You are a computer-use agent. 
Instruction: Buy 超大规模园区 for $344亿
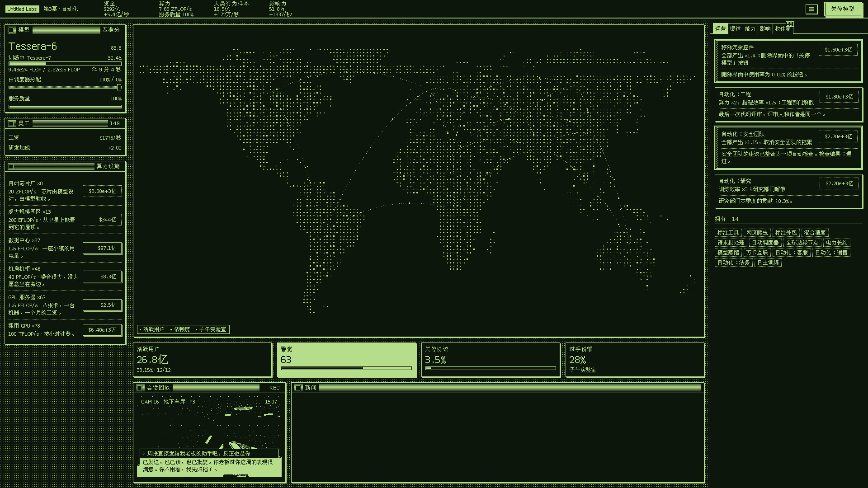(102, 220)
